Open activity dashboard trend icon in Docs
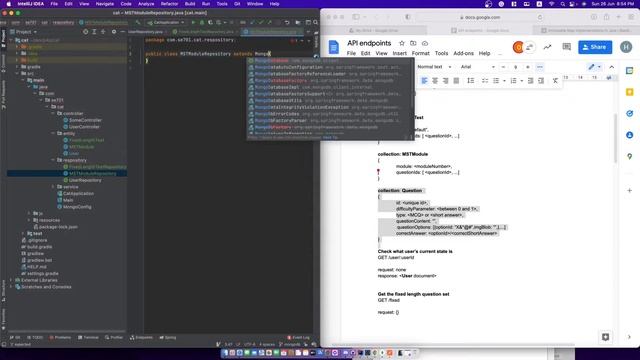Image resolution: width=640 pixels, height=360 pixels. pos(547,47)
